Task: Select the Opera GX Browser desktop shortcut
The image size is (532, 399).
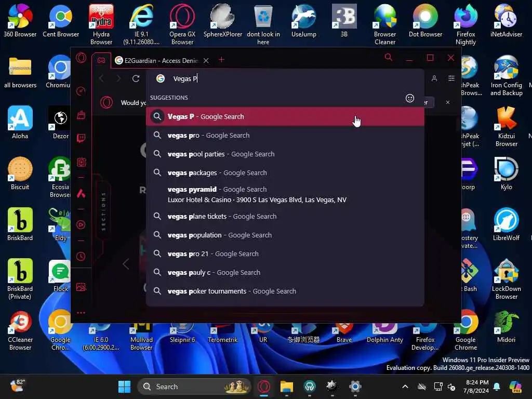Action: point(182,24)
